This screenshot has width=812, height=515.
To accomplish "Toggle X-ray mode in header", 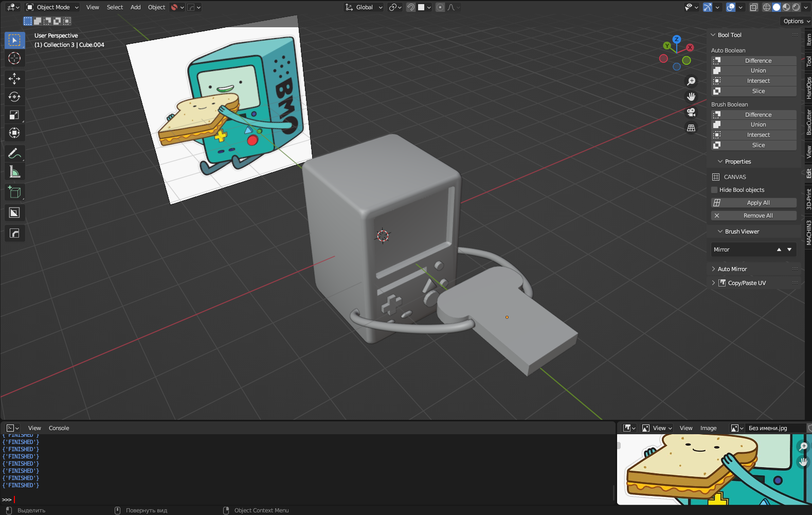I will [x=753, y=7].
